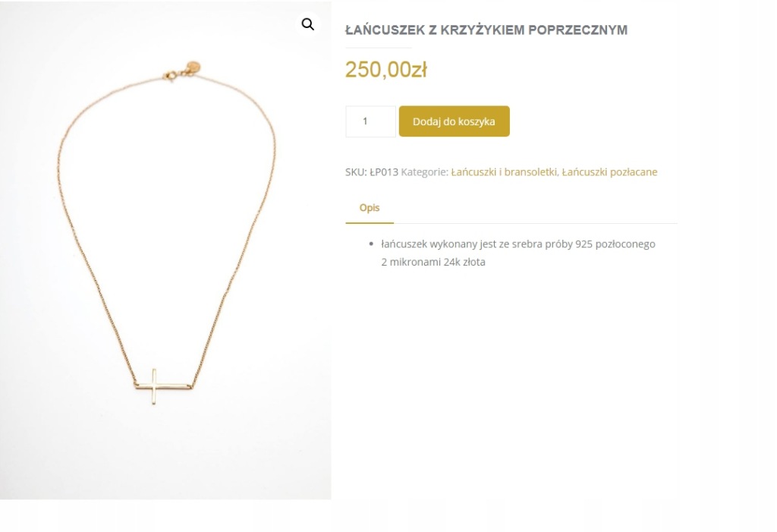Open the Łańcuszki i bransoletki category link
The height and width of the screenshot is (532, 777).
(x=504, y=172)
